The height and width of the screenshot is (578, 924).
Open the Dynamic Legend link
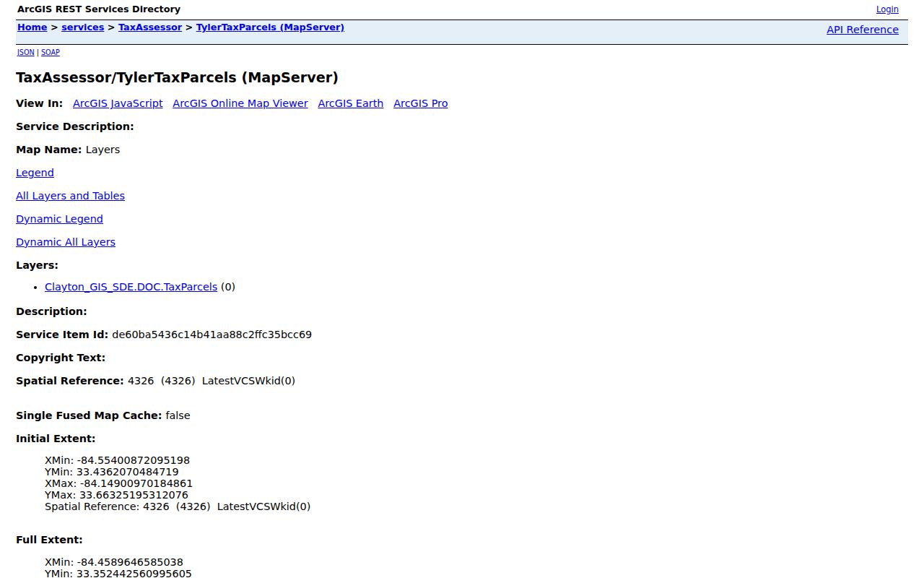pyautogui.click(x=59, y=219)
